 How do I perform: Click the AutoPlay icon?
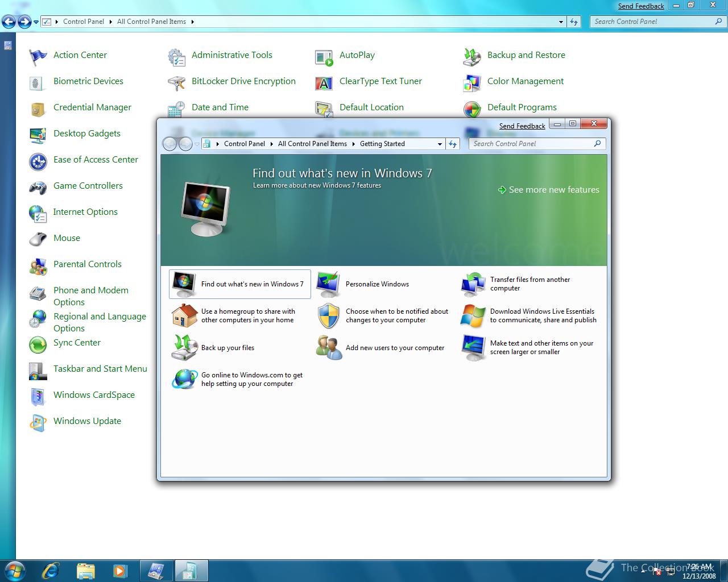click(x=324, y=57)
